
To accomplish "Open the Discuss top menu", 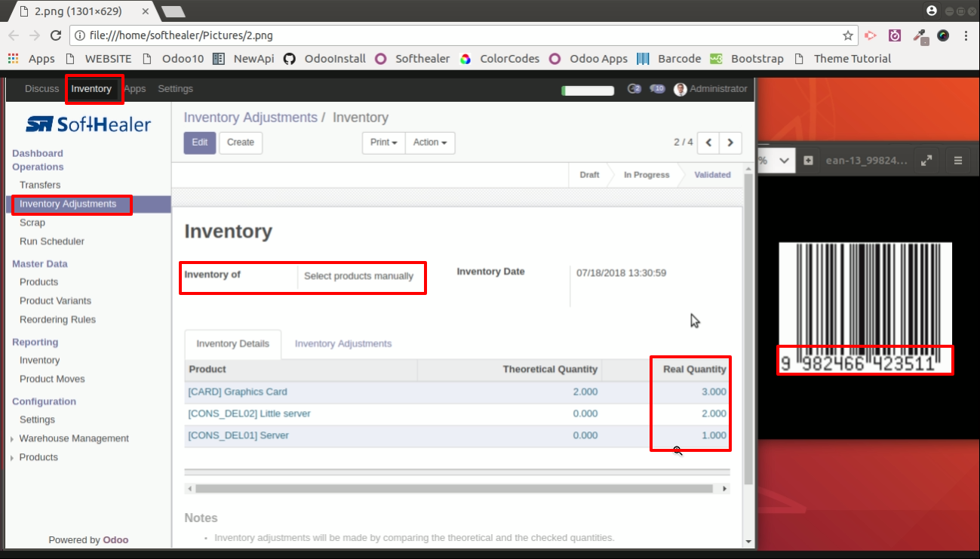I will [x=41, y=89].
